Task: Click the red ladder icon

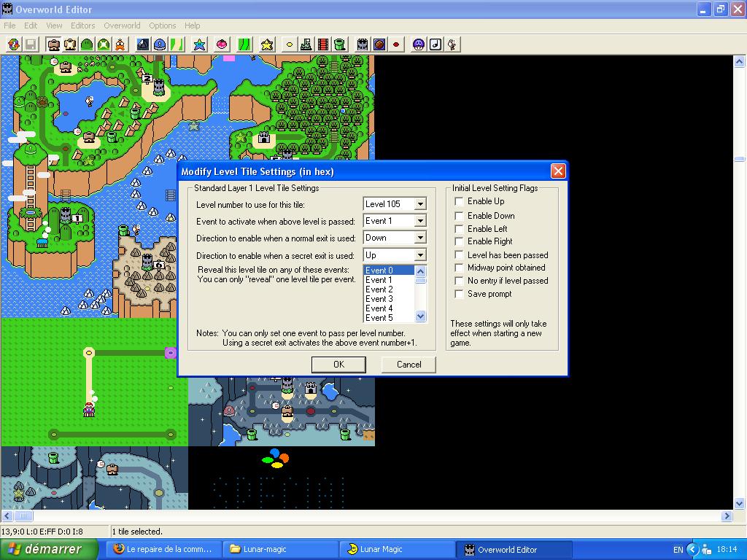Action: coord(323,44)
